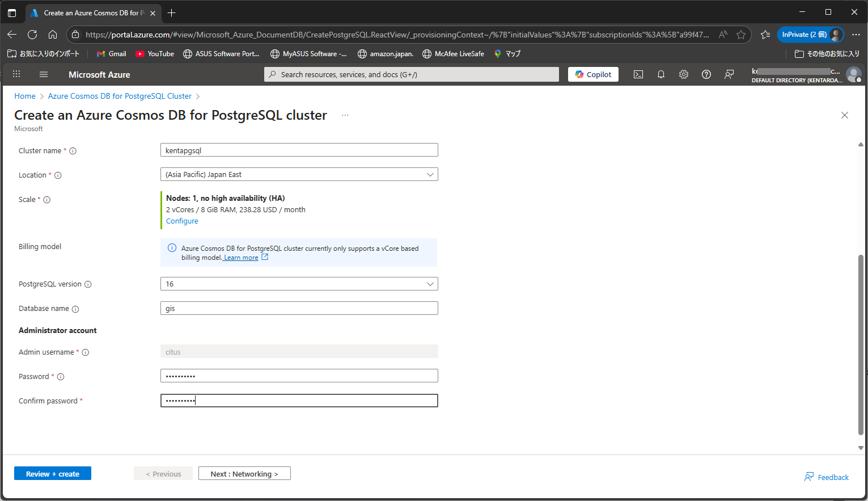This screenshot has width=868, height=501.
Task: Focus the Database name field
Action: [x=299, y=308]
